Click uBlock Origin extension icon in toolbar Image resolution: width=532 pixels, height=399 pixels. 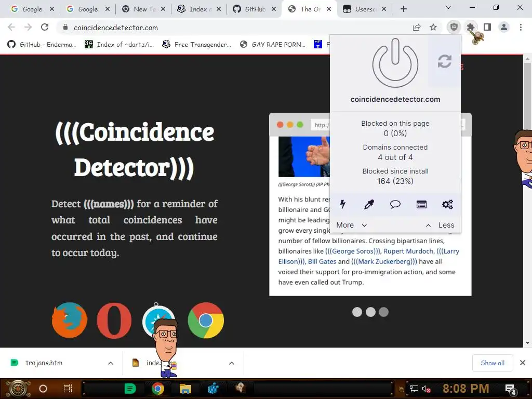(454, 27)
